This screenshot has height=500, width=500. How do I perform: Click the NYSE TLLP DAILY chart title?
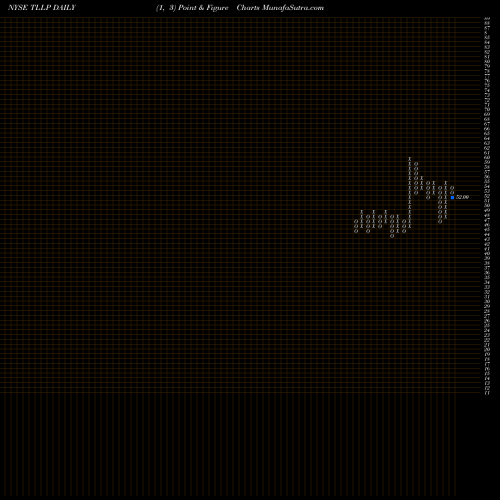click(42, 8)
